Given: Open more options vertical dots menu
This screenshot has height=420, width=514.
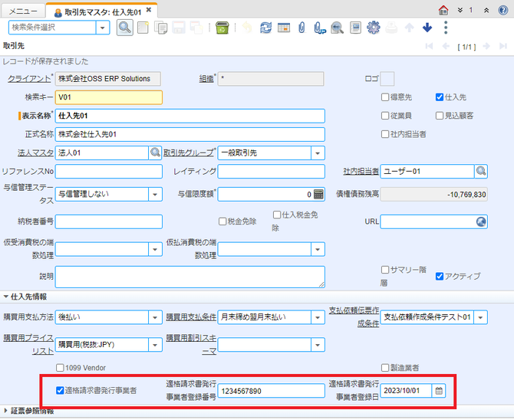Looking at the screenshot, I should click(446, 28).
